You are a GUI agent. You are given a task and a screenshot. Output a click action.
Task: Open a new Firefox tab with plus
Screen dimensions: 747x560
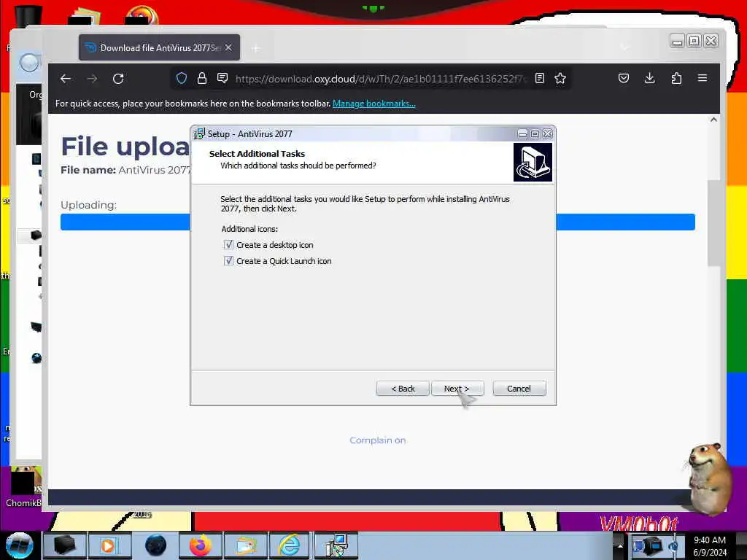point(256,48)
